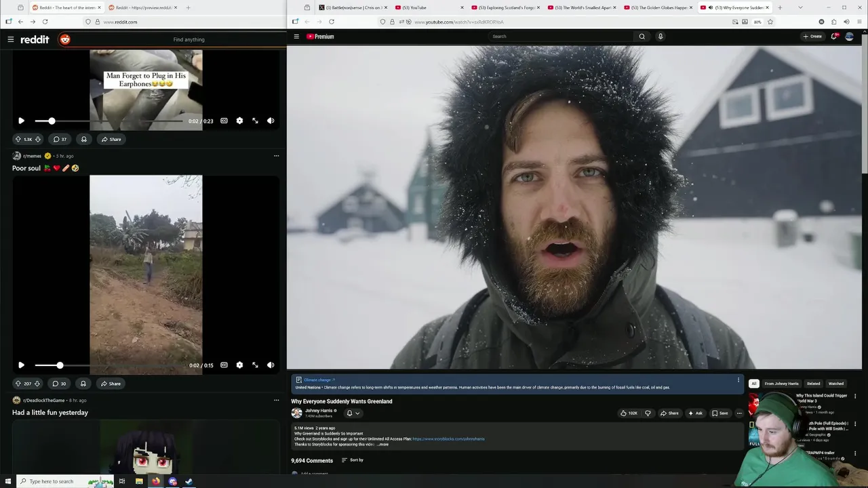Give award to the earphones post
This screenshot has width=868, height=488.
click(83, 139)
